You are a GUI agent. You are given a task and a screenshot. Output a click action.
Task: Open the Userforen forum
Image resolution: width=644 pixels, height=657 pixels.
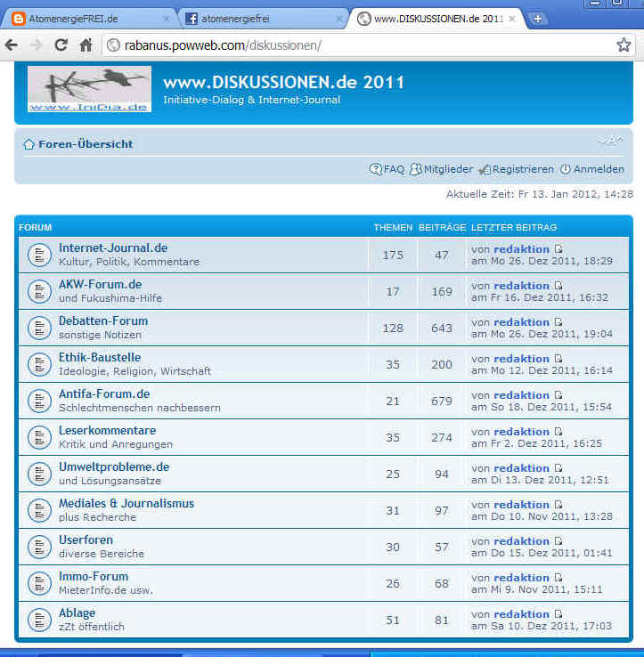(86, 539)
